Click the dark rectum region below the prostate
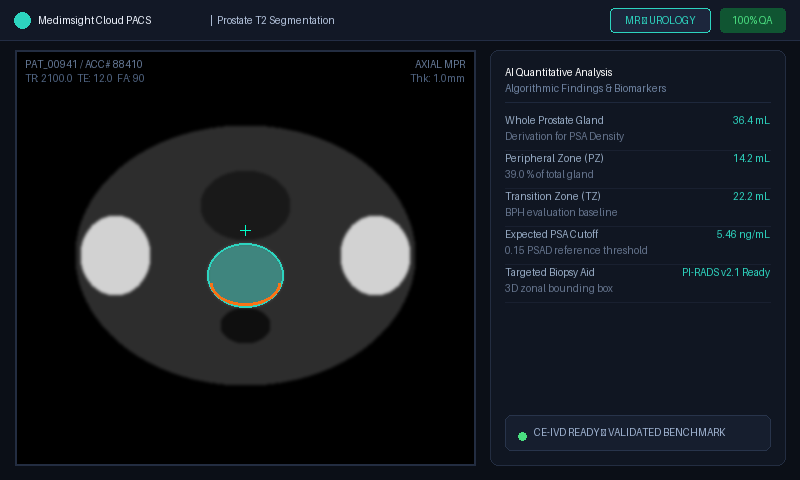This screenshot has height=480, width=800. point(245,325)
